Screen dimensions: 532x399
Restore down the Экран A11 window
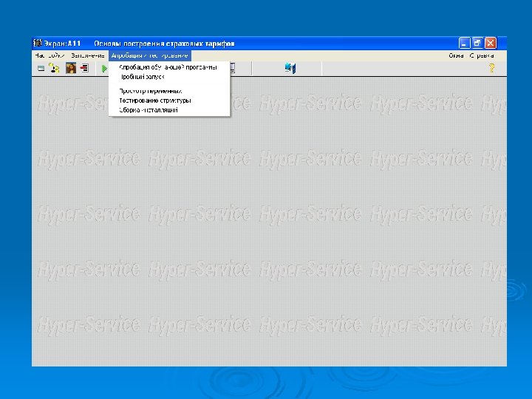[x=477, y=43]
